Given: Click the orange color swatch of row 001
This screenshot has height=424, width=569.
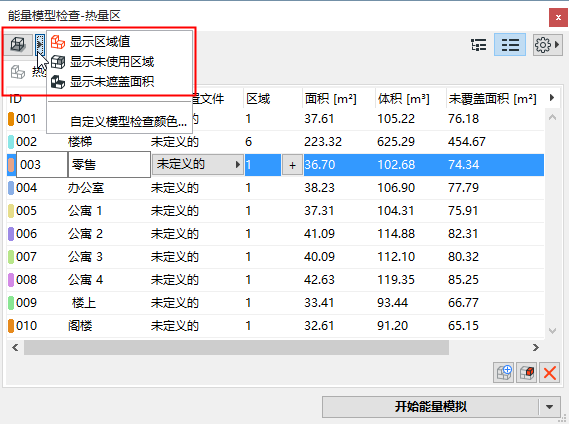Looking at the screenshot, I should [11, 119].
